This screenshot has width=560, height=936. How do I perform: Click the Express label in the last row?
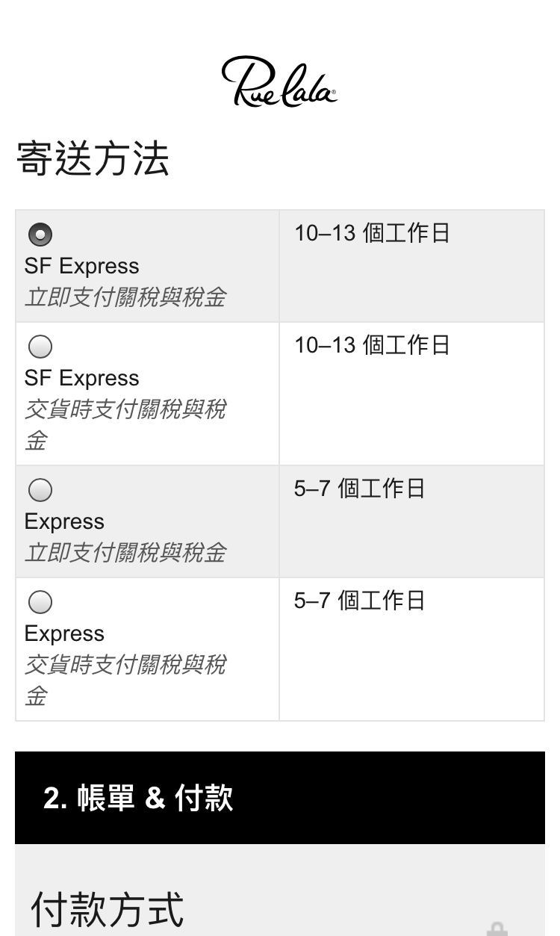(x=64, y=633)
